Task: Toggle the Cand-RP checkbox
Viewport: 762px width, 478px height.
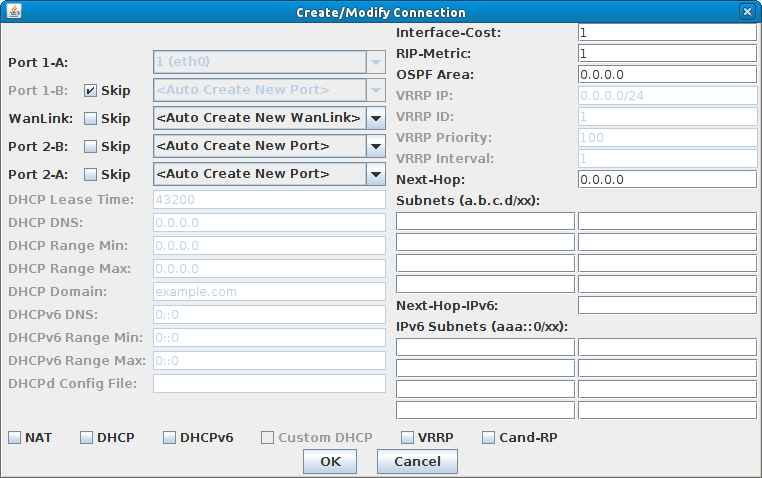Action: [x=488, y=438]
